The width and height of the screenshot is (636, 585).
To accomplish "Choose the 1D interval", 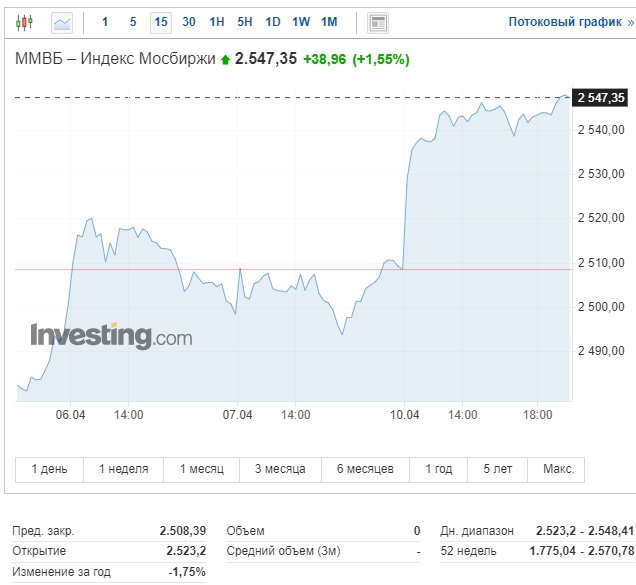I will pos(272,21).
